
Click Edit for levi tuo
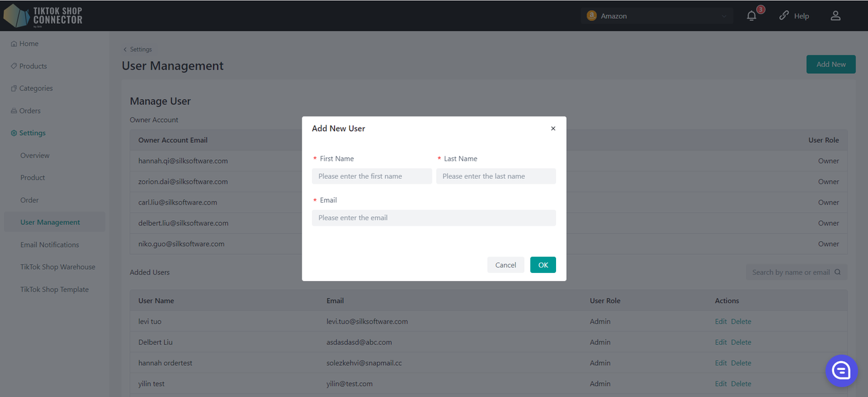(720, 322)
